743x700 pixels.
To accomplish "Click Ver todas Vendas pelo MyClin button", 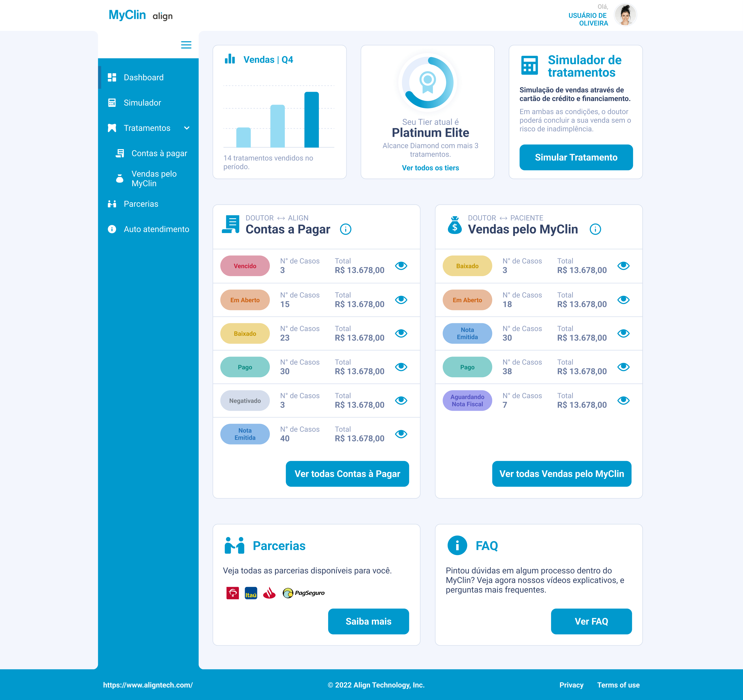I will click(561, 474).
